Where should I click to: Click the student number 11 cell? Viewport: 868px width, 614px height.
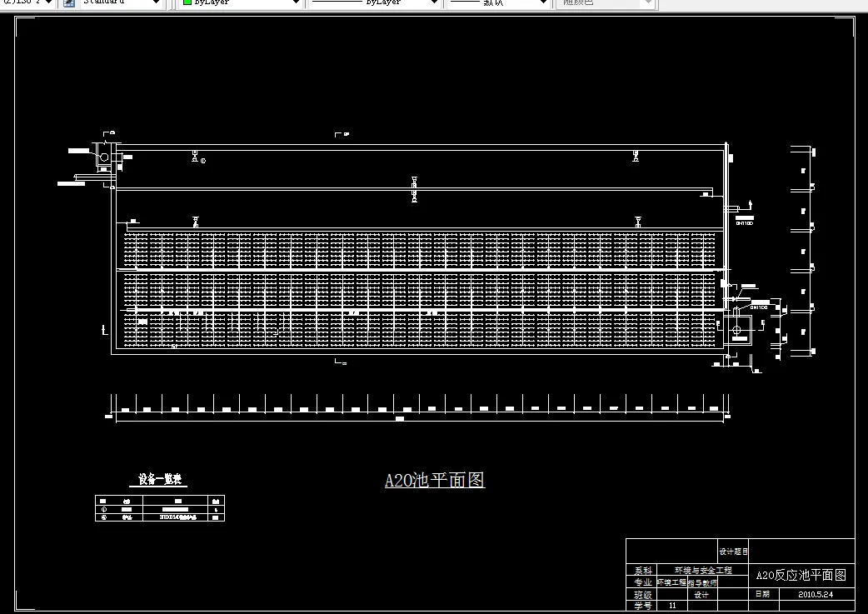click(671, 604)
